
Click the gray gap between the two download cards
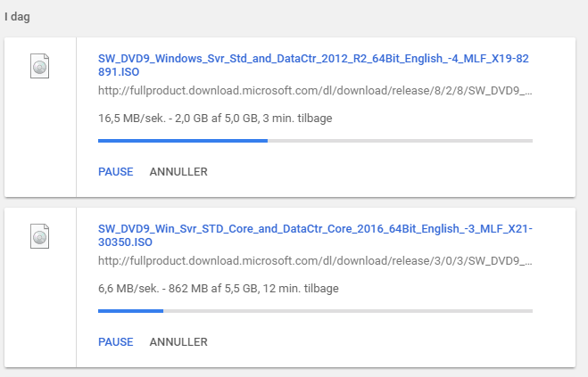point(290,202)
